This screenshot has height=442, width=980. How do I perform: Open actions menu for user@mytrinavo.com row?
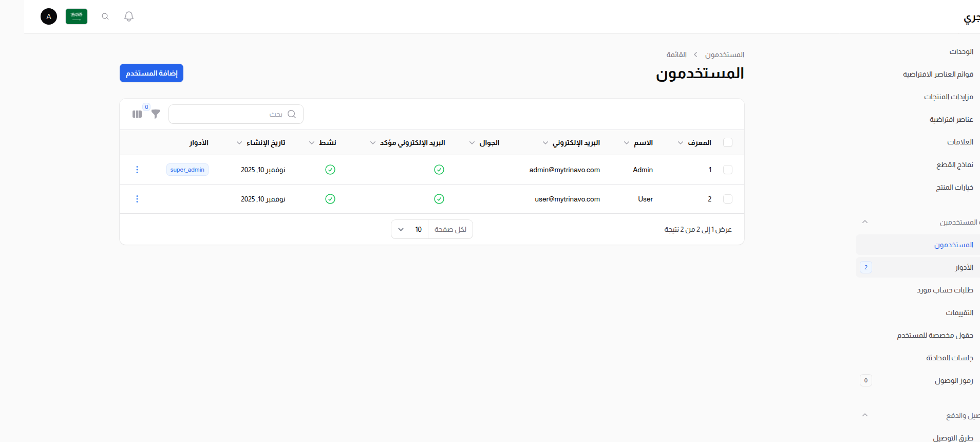point(137,199)
